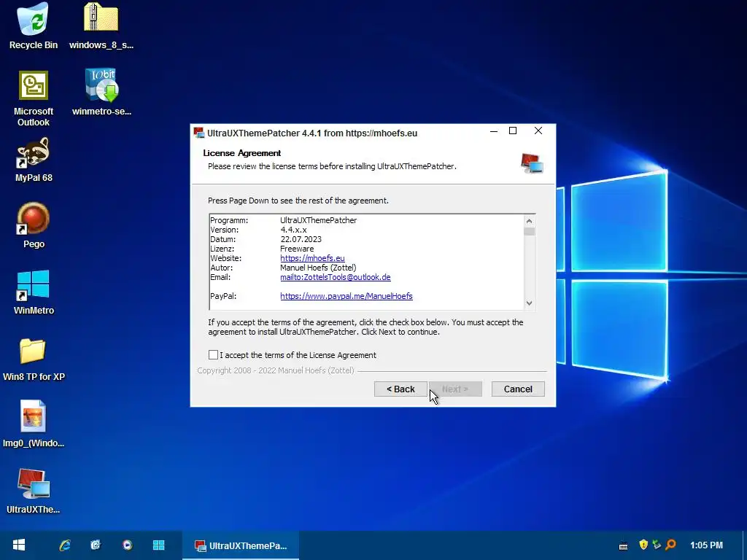Click the blue tiles taskbar icon
747x560 pixels.
158,545
